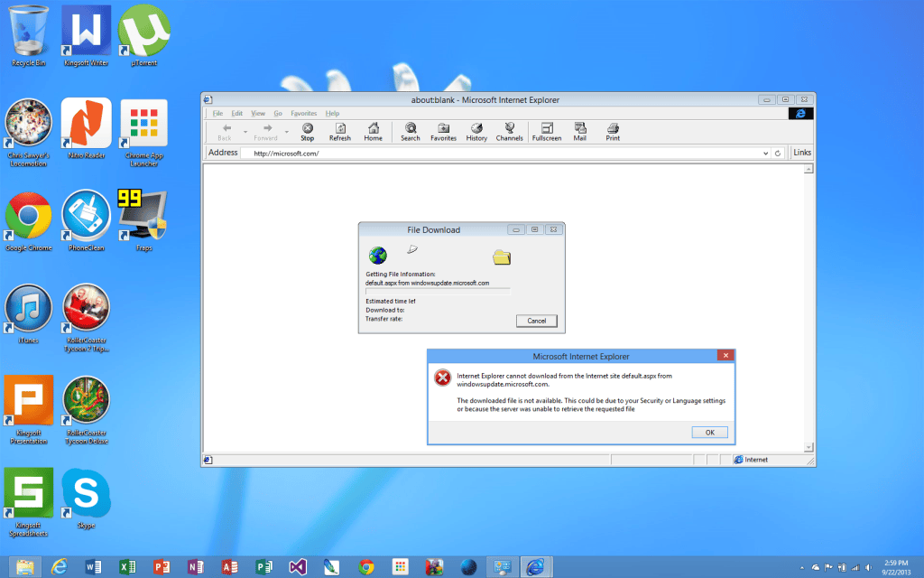Screen dimensions: 924x578
Task: Select the Skype desktop shortcut
Action: point(86,499)
